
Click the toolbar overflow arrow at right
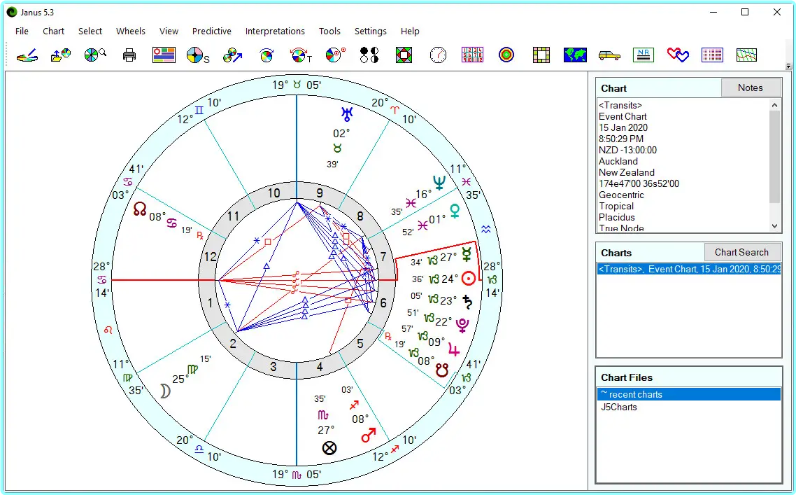788,66
